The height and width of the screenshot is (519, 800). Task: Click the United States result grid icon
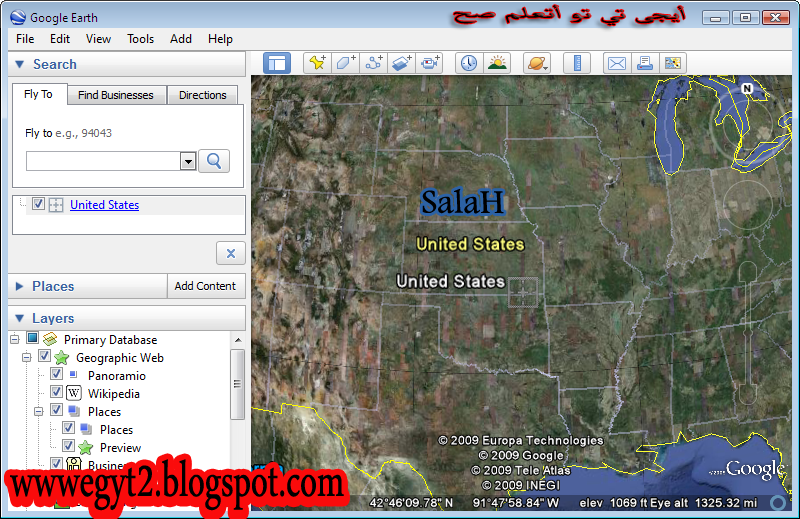pos(56,205)
